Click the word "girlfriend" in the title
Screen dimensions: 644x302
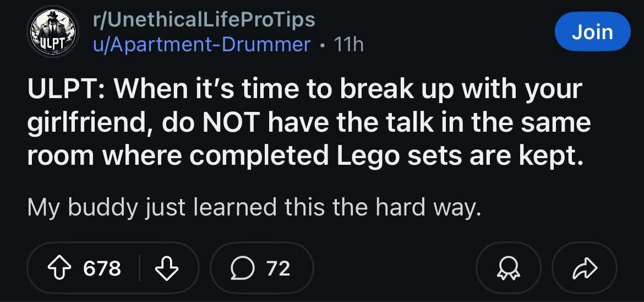coord(86,123)
